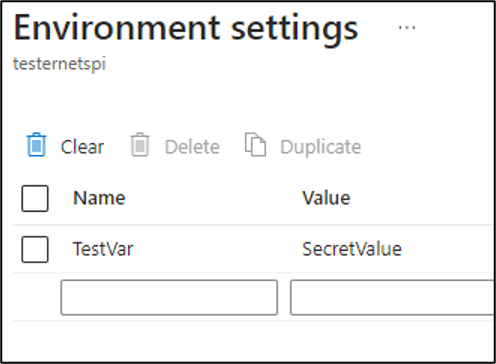Focus the empty new variable value field
Image resolution: width=496 pixels, height=364 pixels.
click(x=392, y=297)
